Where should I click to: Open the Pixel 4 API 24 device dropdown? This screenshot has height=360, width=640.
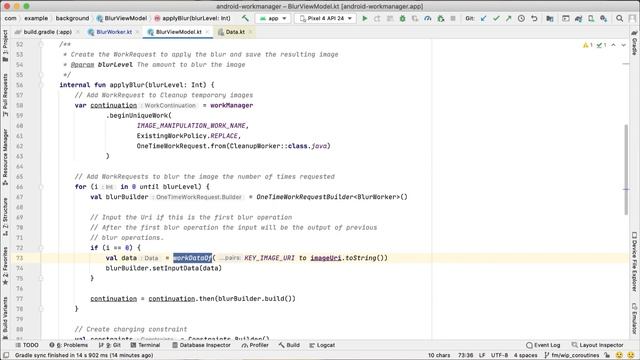[325, 18]
